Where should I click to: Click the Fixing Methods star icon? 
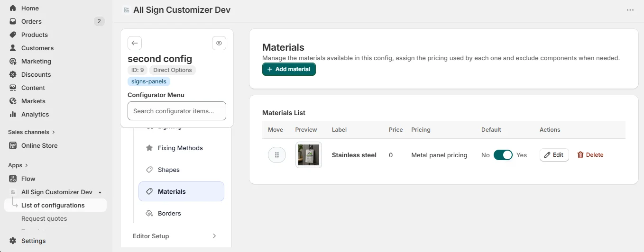click(149, 148)
